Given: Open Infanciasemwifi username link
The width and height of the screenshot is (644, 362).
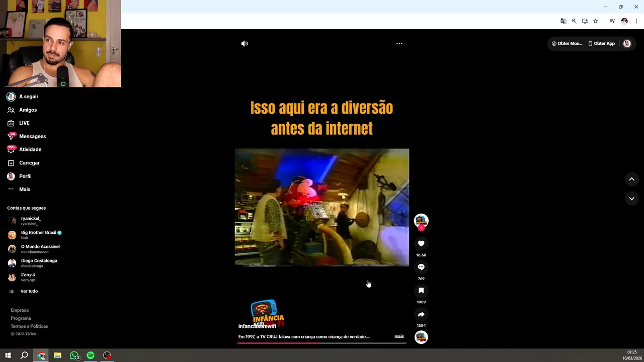Looking at the screenshot, I should (257, 326).
